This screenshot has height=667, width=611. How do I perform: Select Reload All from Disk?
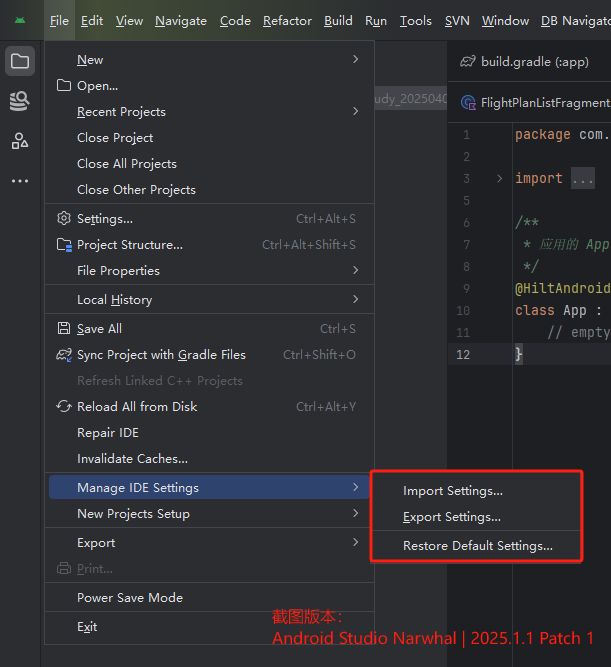coord(209,406)
